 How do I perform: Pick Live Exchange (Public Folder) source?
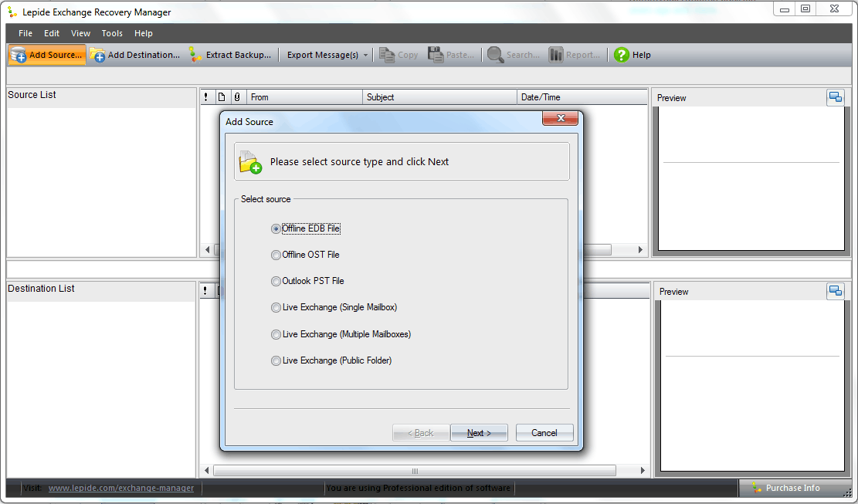(x=276, y=360)
